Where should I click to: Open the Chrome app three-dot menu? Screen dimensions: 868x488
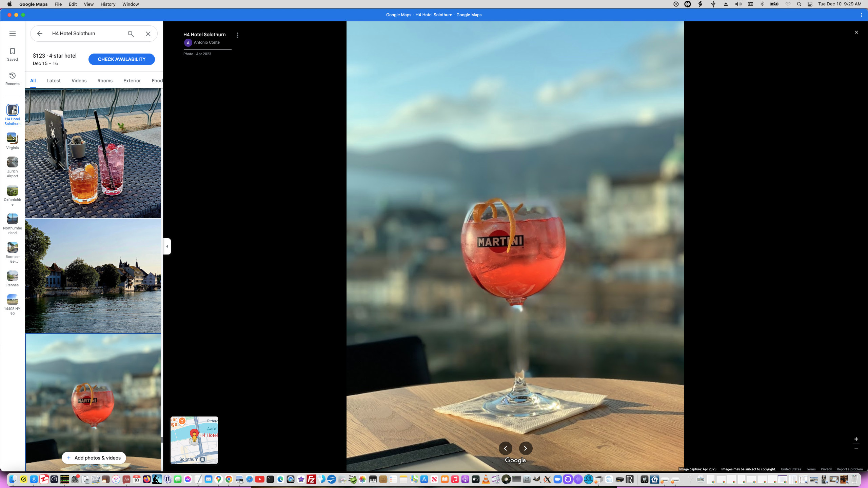click(862, 15)
